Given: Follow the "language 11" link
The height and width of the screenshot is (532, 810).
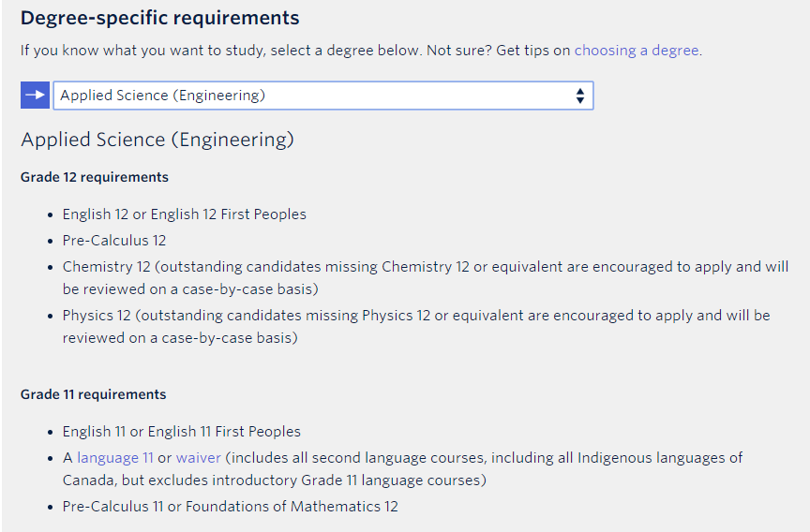Looking at the screenshot, I should tap(115, 458).
